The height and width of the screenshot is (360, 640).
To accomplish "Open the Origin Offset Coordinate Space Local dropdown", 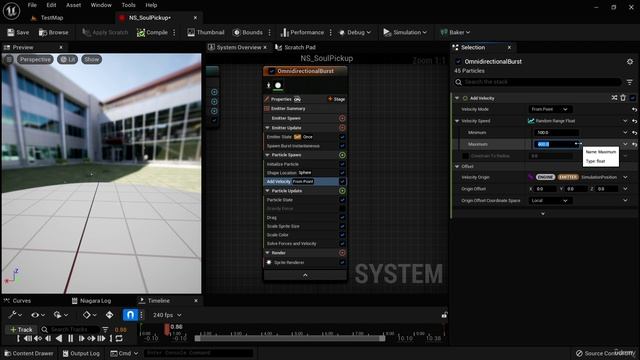I will [550, 201].
